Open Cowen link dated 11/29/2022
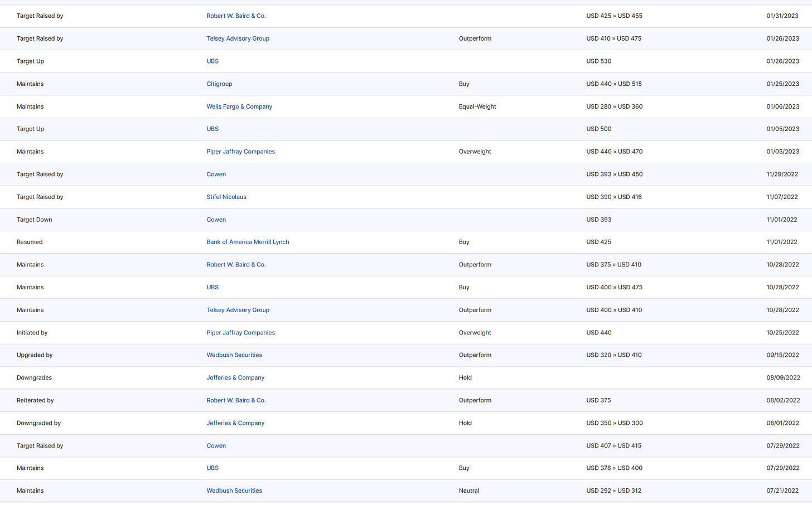Image resolution: width=812 pixels, height=505 pixels. click(x=216, y=174)
